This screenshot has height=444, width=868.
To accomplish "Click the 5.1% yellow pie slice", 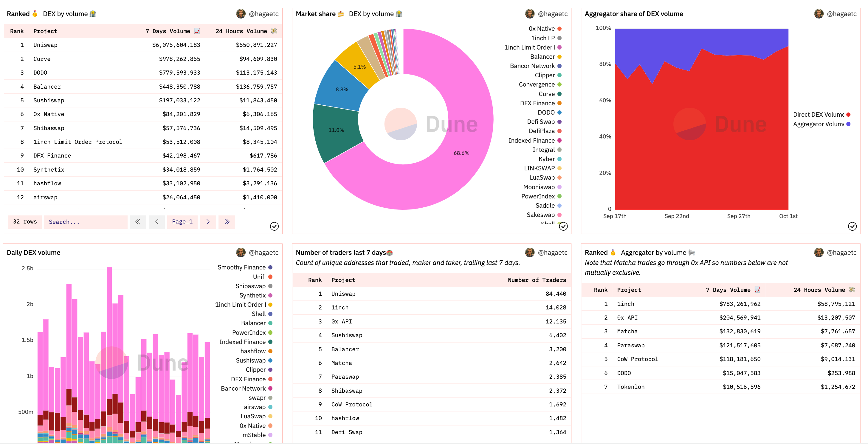I will (360, 67).
